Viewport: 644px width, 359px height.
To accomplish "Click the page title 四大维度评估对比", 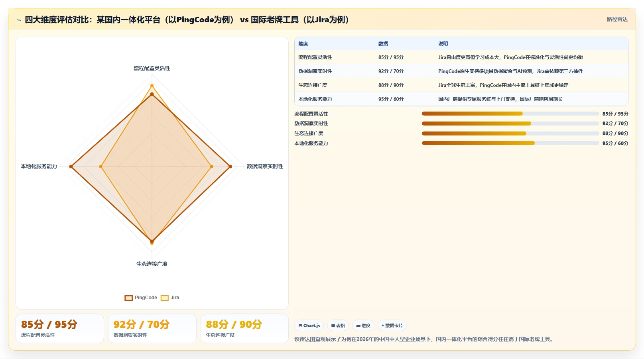I will click(187, 20).
